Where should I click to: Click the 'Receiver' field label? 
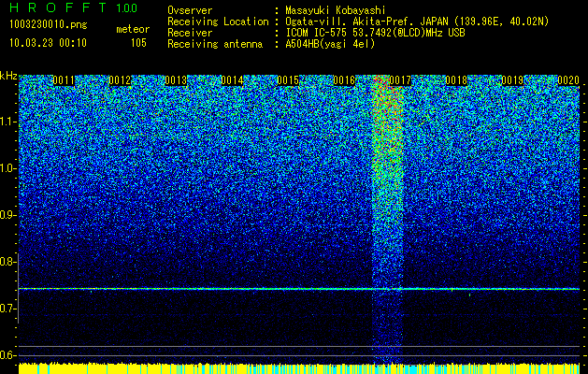(190, 33)
